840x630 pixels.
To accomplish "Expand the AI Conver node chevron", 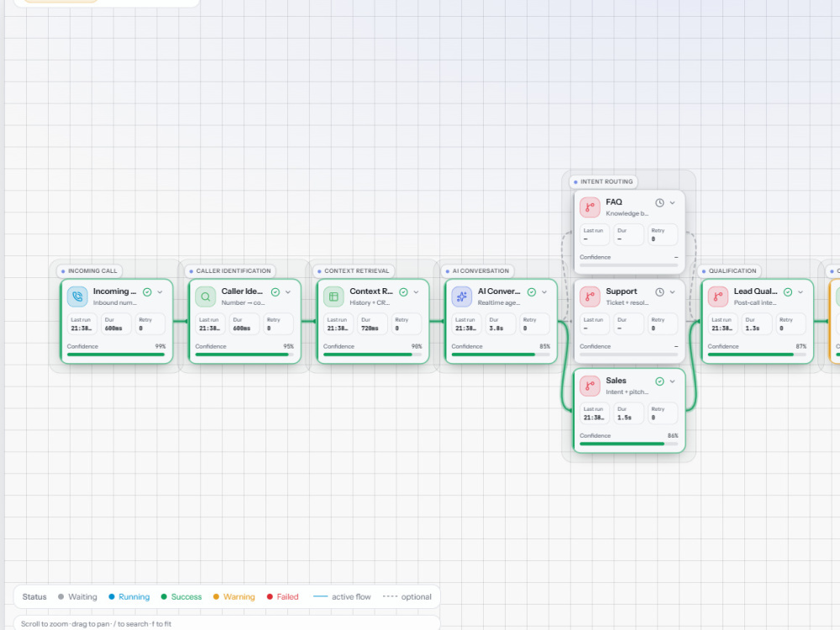I will pyautogui.click(x=544, y=292).
